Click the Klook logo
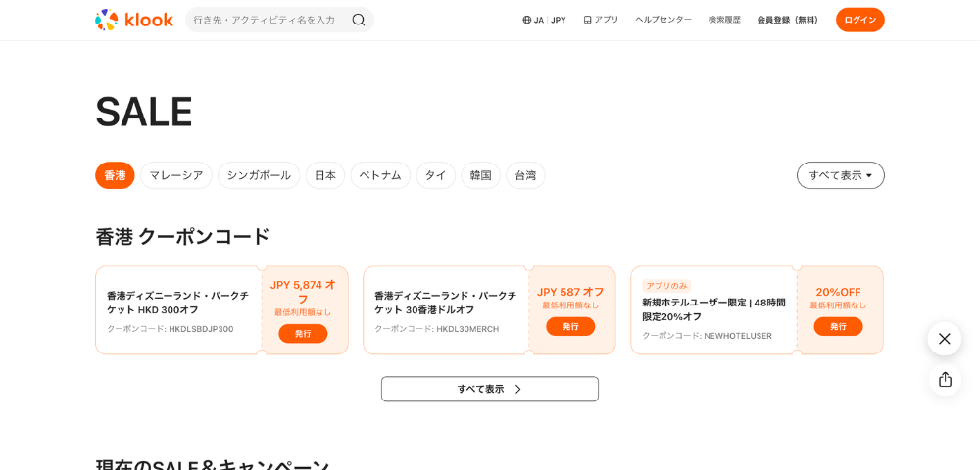 133,20
